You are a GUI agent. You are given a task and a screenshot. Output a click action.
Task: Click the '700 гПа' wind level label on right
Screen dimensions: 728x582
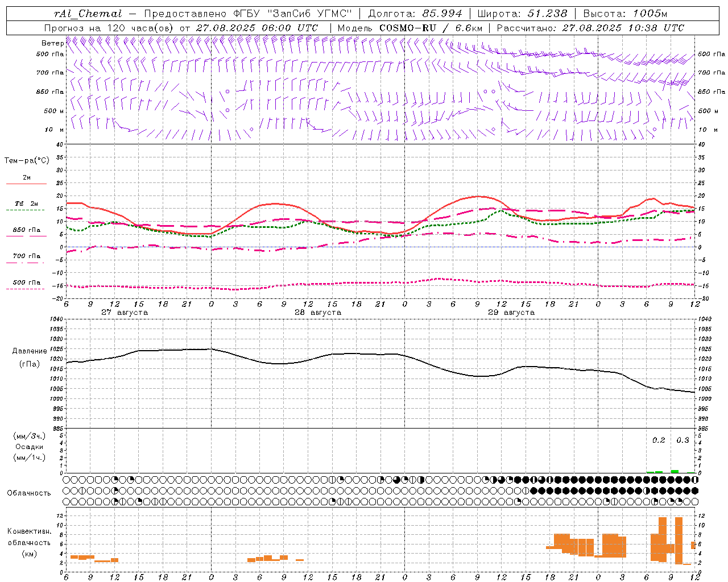[712, 73]
